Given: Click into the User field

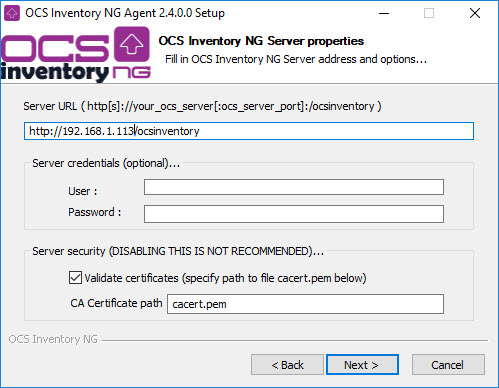Looking at the screenshot, I should 294,187.
